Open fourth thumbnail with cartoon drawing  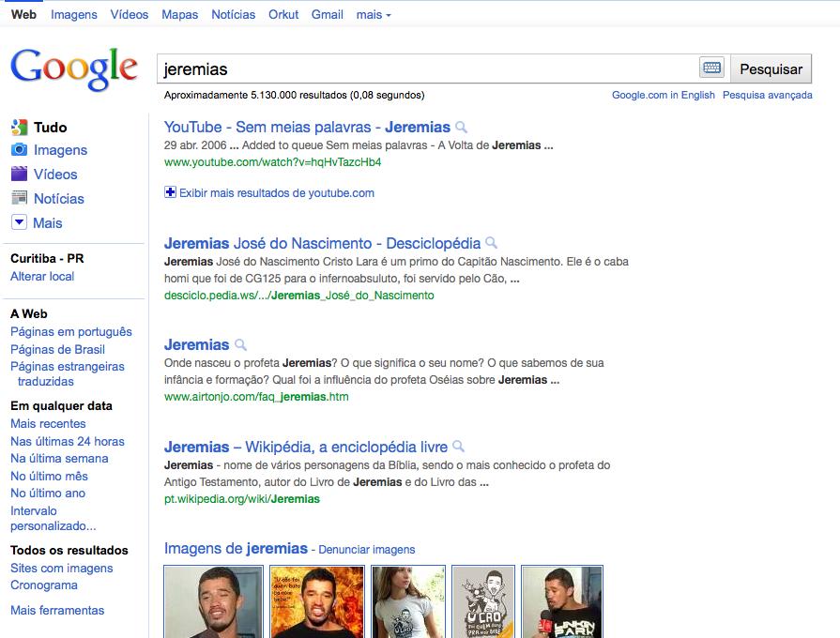click(483, 601)
